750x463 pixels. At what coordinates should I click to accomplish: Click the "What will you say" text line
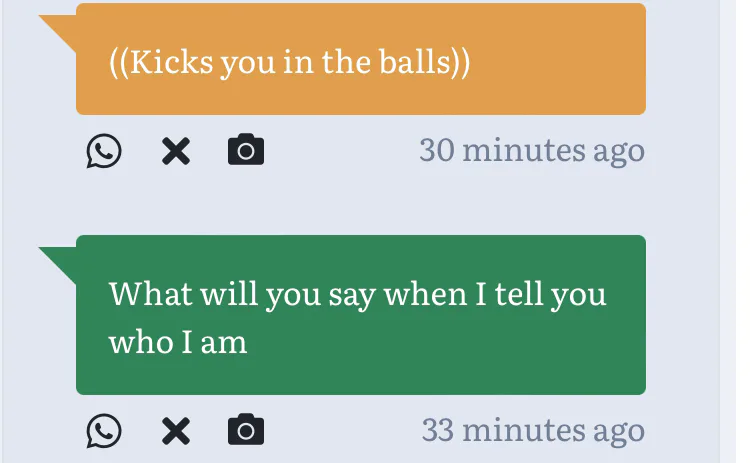tap(357, 296)
